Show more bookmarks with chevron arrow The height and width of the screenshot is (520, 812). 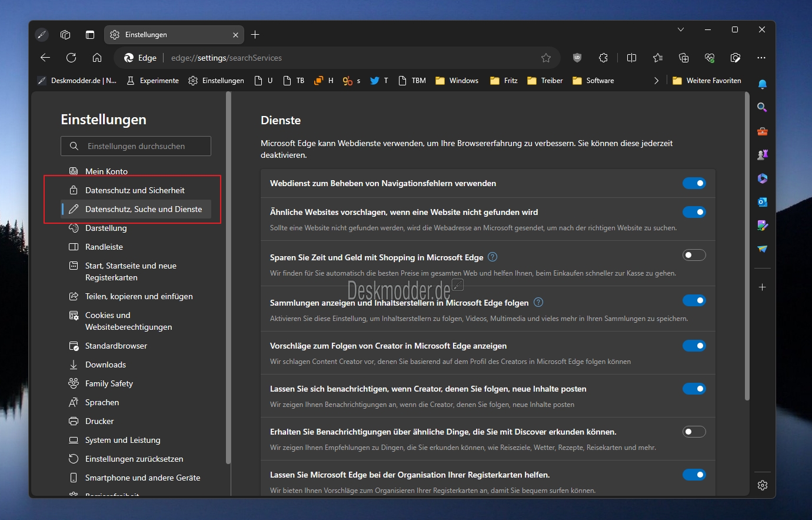(656, 81)
